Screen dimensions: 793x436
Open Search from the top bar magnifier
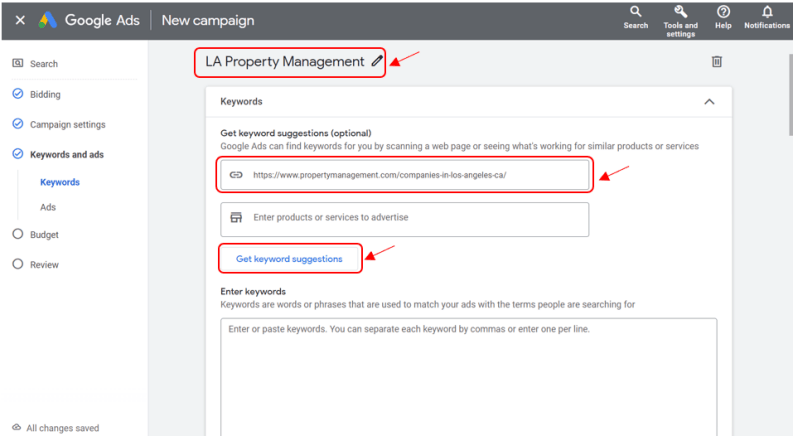click(636, 12)
